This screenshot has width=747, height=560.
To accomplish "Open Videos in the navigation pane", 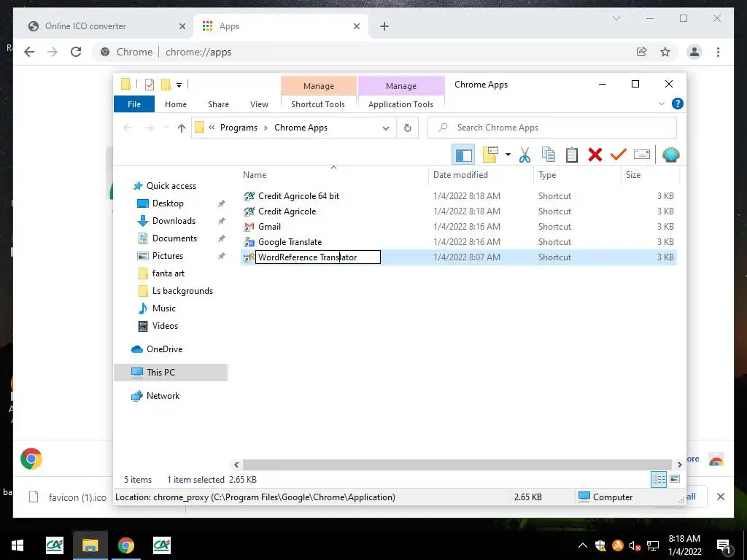I will click(165, 326).
